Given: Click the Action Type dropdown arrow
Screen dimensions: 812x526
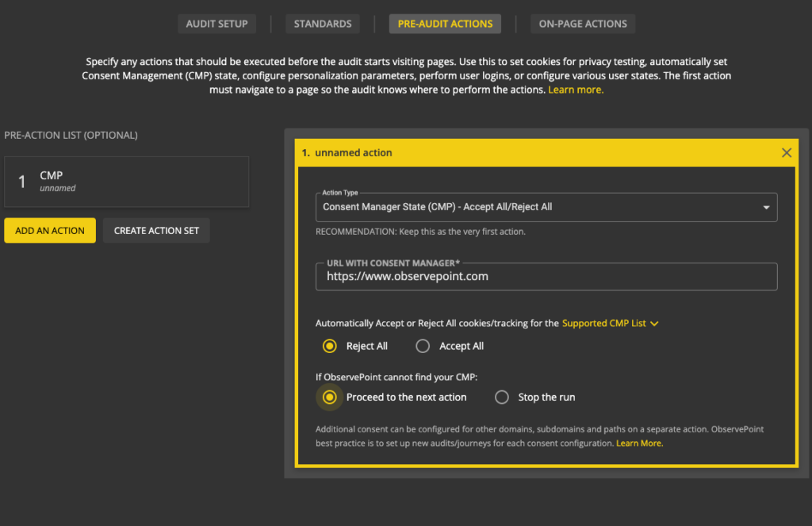Looking at the screenshot, I should coord(766,207).
